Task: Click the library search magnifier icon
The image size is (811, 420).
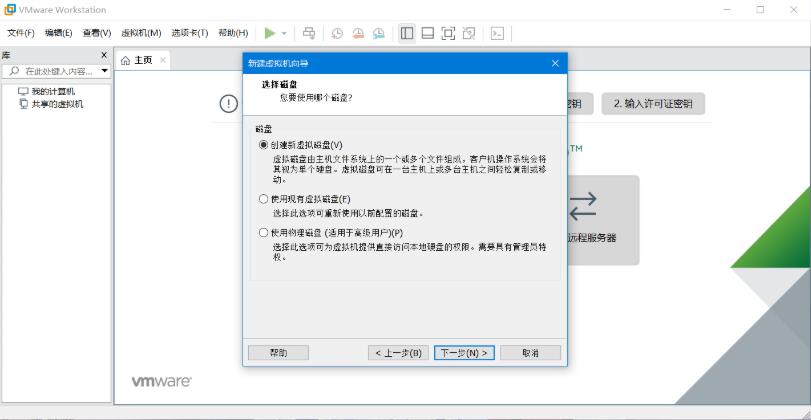Action: coord(14,70)
